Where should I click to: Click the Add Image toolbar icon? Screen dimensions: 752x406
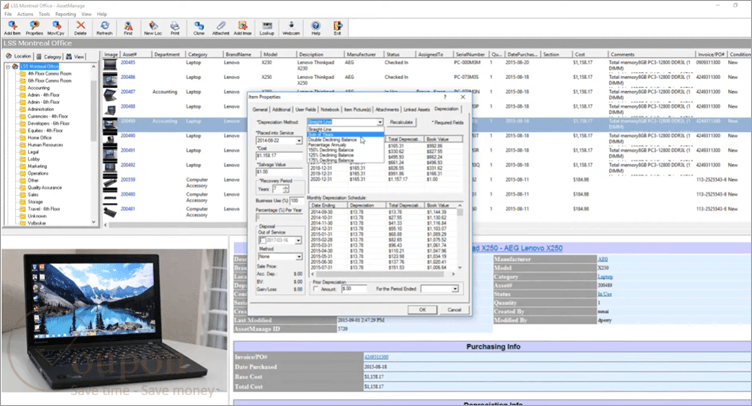tap(243, 28)
